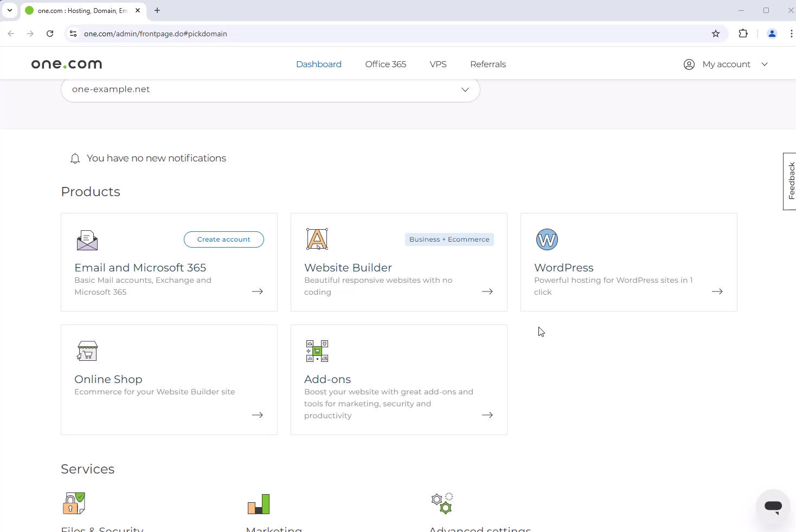796x532 pixels.
Task: Click 'You have no new notifications' text
Action: [156, 158]
